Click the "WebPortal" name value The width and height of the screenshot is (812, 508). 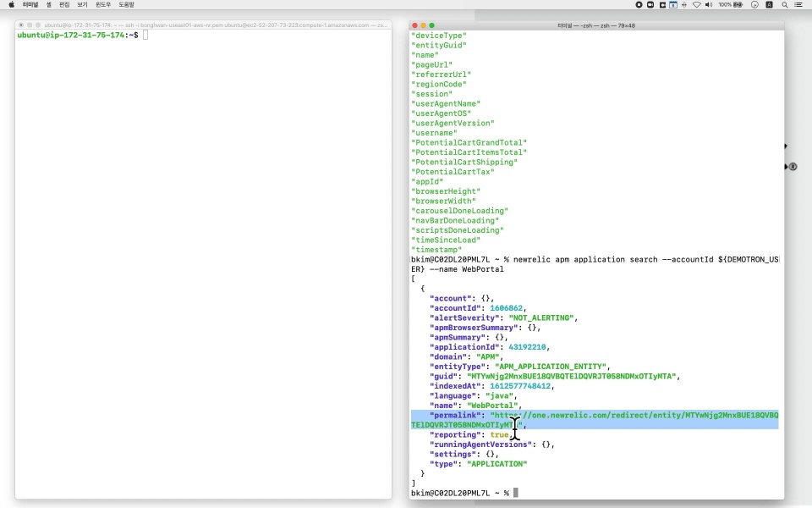[x=492, y=406]
